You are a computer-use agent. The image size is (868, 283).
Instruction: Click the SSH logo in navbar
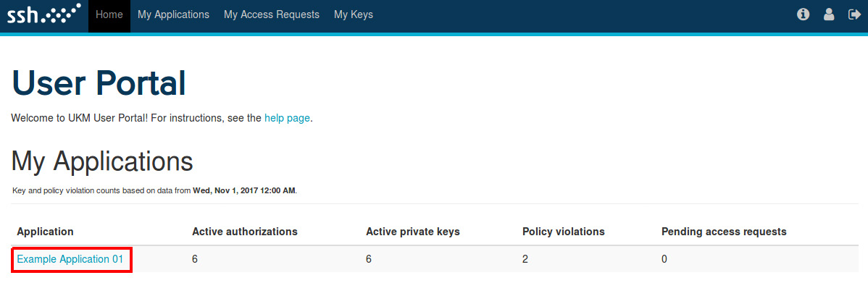[43, 14]
